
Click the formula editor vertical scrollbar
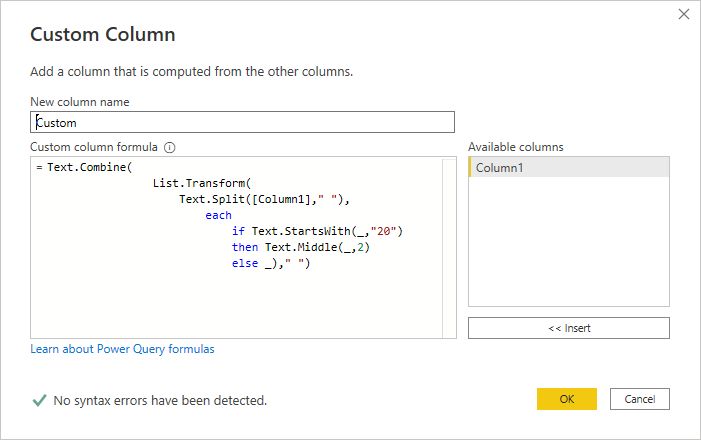pyautogui.click(x=449, y=247)
